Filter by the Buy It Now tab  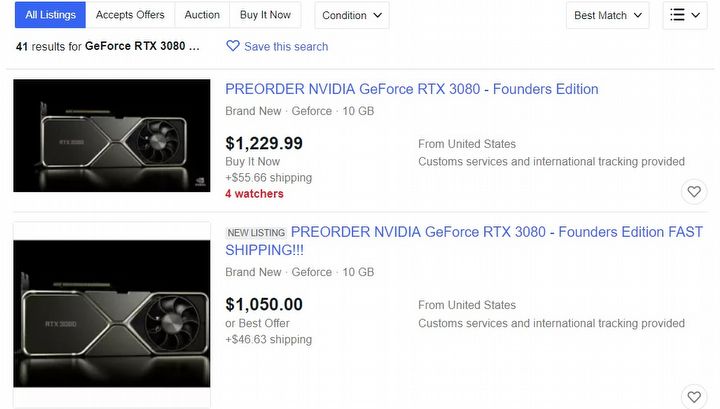(265, 15)
